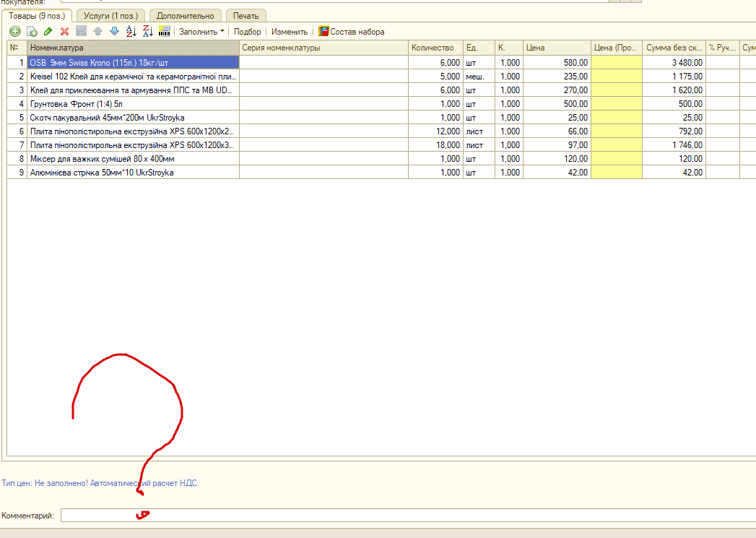Click the price cell 580,00
This screenshot has width=756, height=538.
(x=557, y=63)
